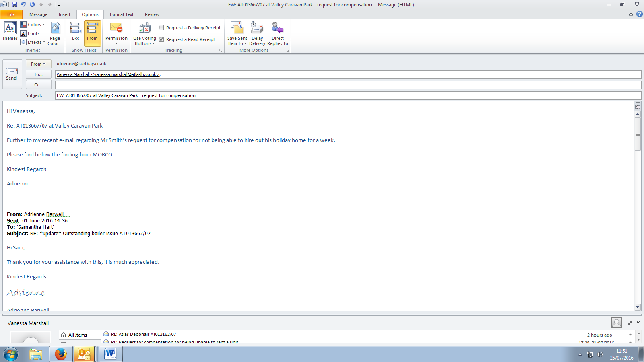Expand the People Pane with arrows icon
The height and width of the screenshot is (362, 644).
630,323
